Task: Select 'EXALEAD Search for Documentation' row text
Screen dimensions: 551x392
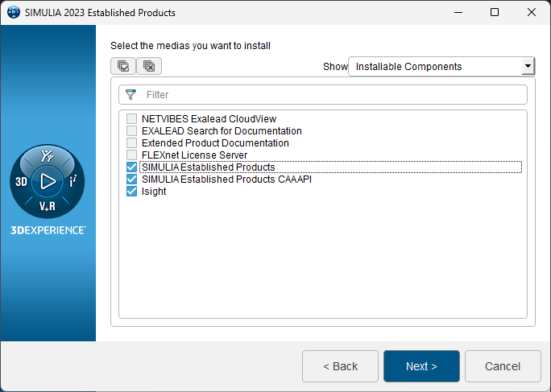Action: 222,130
